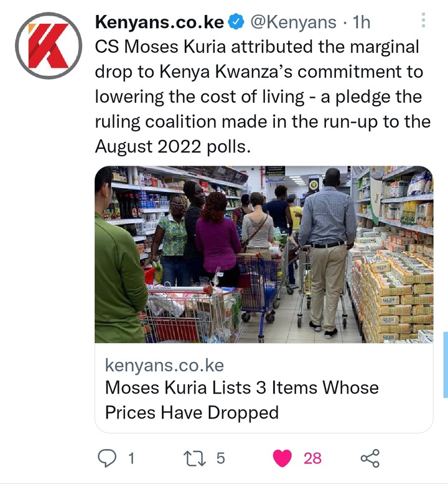Image resolution: width=448 pixels, height=487 pixels.
Task: Click the like count of 28
Action: coord(312,458)
